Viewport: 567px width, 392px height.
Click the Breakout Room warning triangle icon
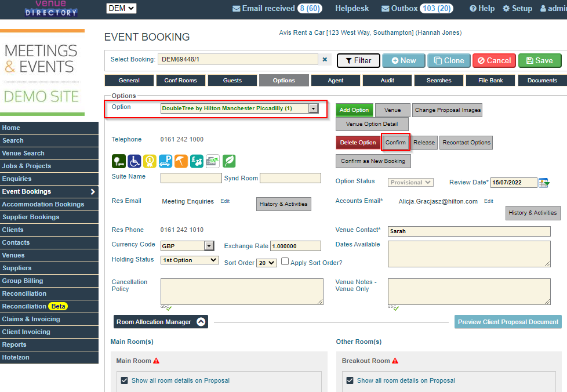tap(395, 361)
